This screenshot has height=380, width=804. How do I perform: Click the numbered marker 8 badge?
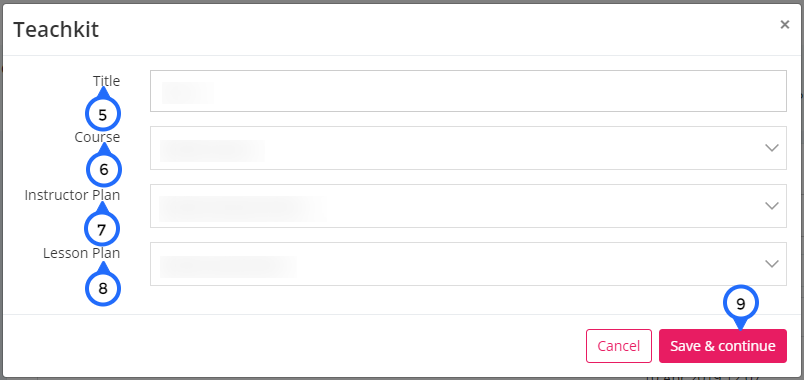[103, 288]
